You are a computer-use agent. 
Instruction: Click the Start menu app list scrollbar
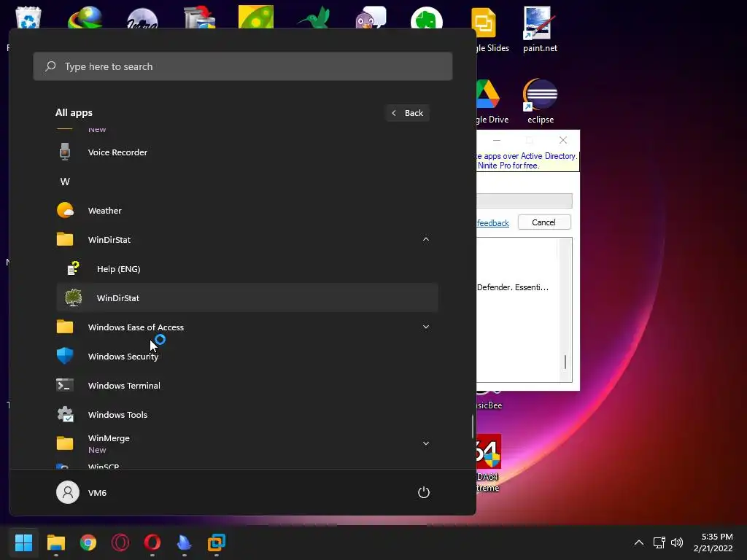[x=473, y=426]
